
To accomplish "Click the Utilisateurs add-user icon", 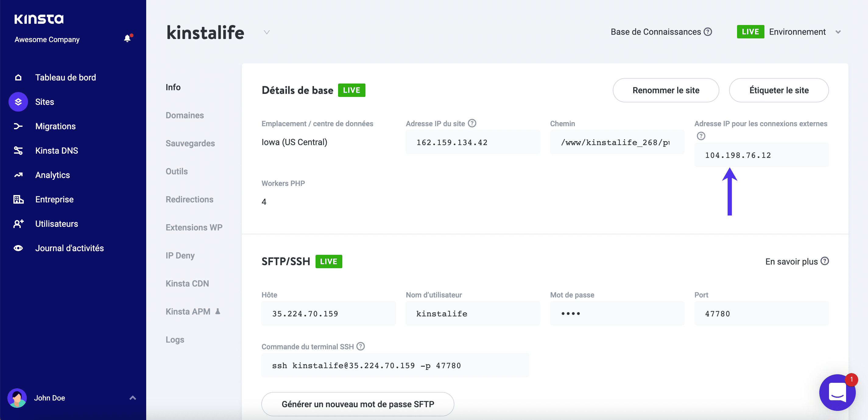I will pos(18,223).
